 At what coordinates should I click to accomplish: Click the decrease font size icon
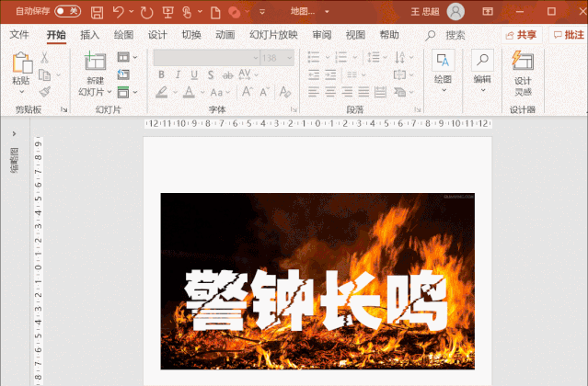click(265, 92)
